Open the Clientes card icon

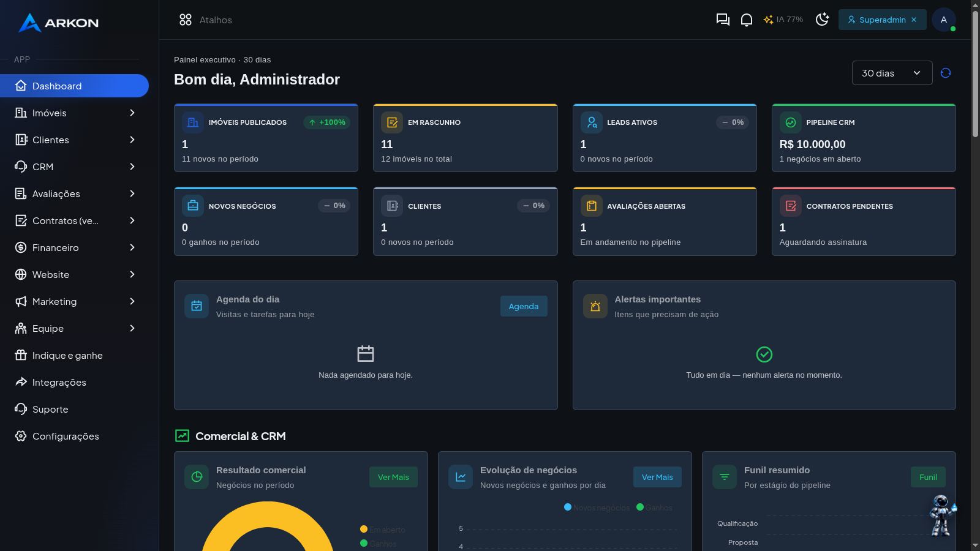[392, 206]
